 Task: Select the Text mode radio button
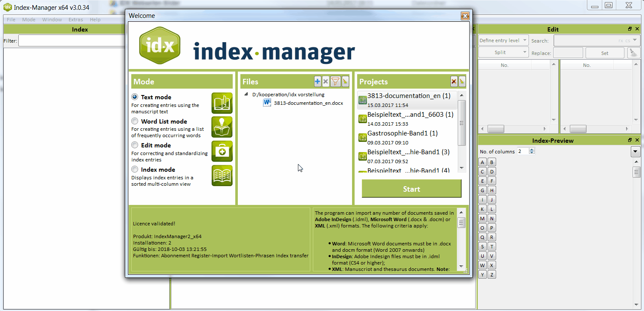tap(135, 97)
